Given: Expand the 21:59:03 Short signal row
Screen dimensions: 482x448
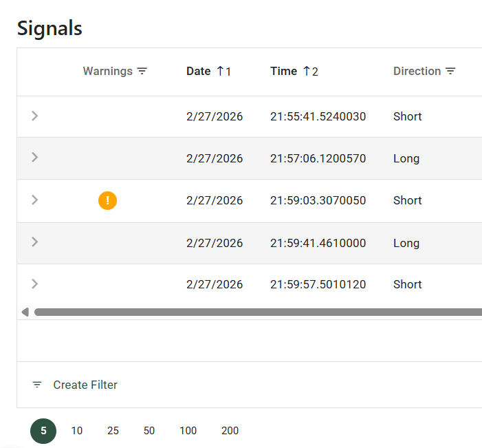Looking at the screenshot, I should pos(35,200).
